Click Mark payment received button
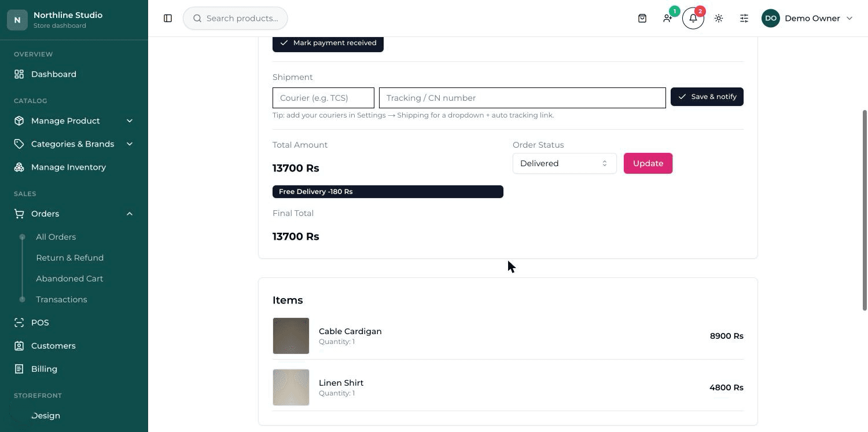 pyautogui.click(x=328, y=43)
